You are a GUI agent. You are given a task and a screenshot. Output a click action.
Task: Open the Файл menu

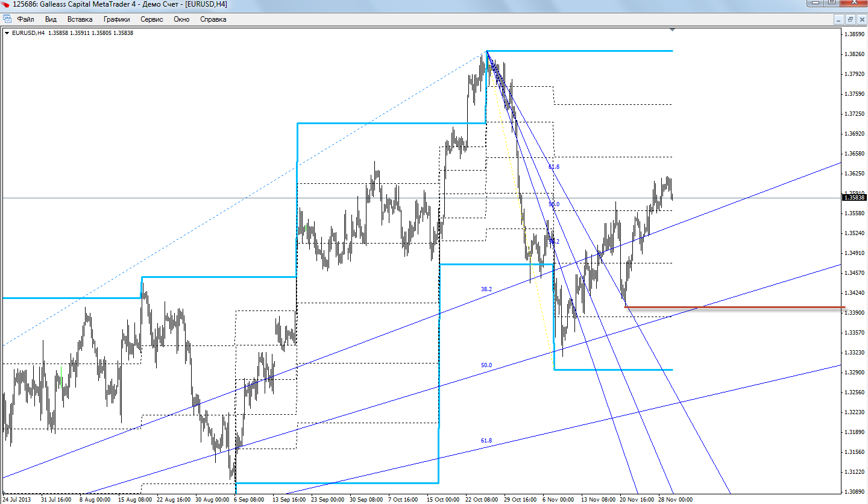click(x=25, y=19)
